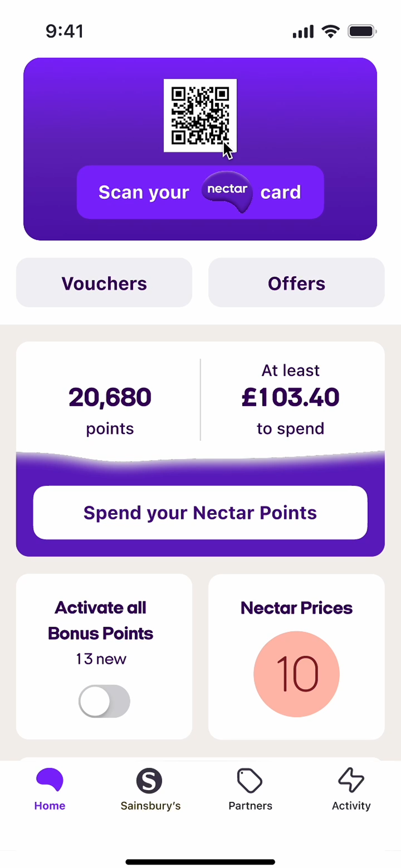
Task: Click the battery icon in status bar
Action: coord(362,32)
